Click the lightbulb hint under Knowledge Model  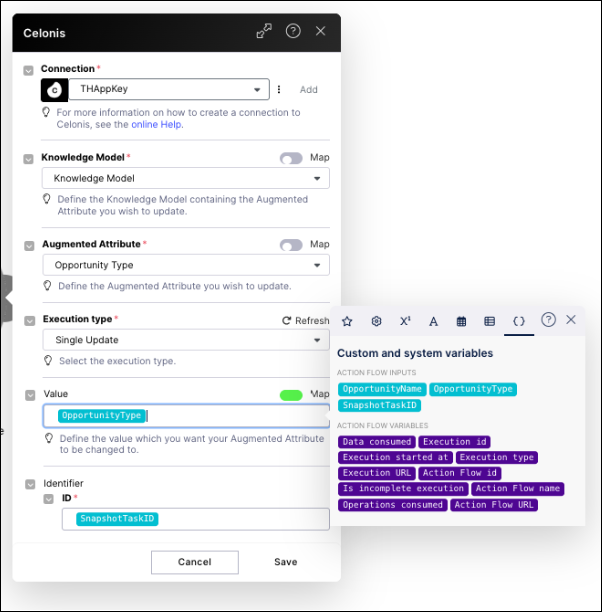click(x=46, y=199)
